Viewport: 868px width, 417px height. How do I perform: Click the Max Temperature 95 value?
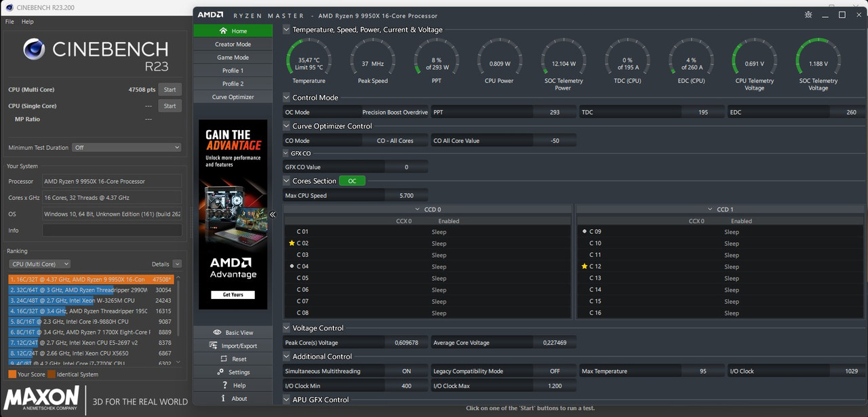(703, 371)
